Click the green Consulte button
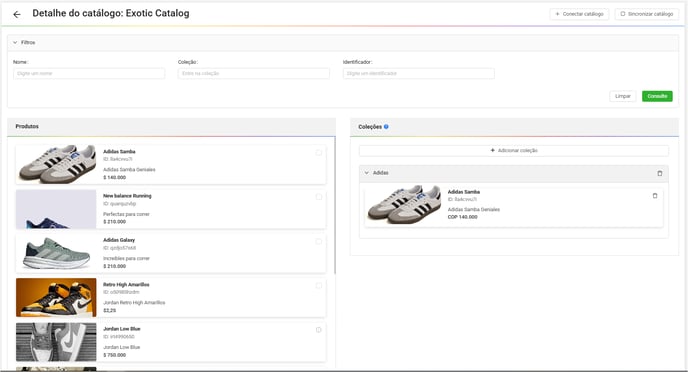688x372 pixels. (x=657, y=96)
